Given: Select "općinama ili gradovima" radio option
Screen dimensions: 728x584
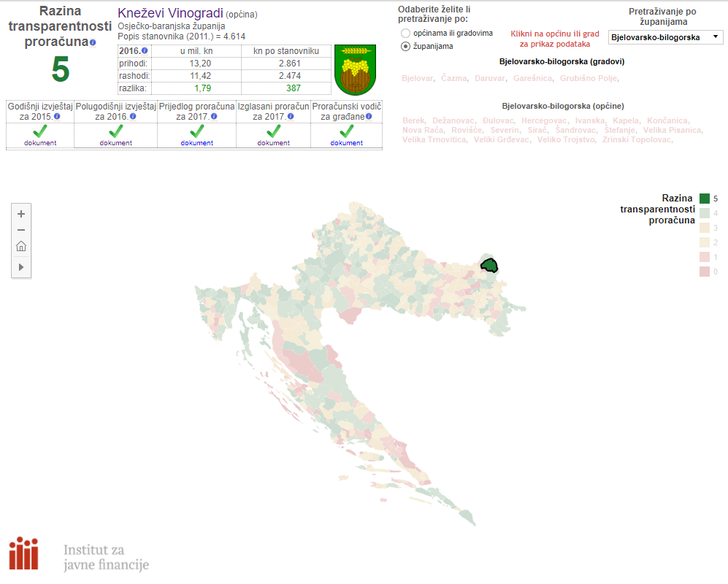Looking at the screenshot, I should (x=406, y=34).
